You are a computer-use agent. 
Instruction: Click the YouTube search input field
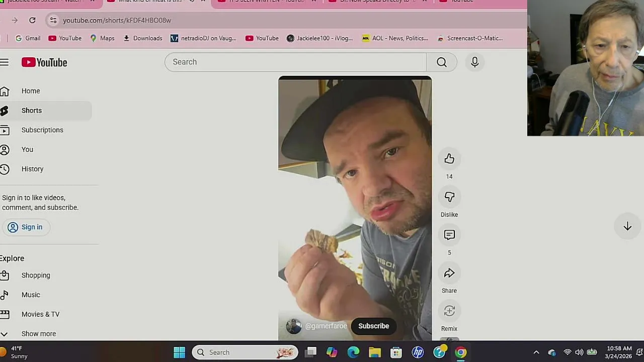pos(295,62)
